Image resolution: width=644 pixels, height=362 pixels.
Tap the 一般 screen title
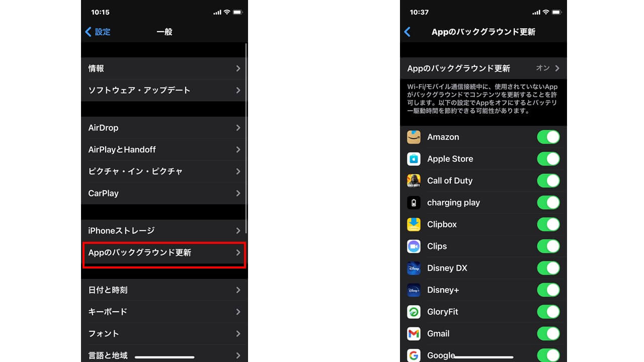point(165,32)
